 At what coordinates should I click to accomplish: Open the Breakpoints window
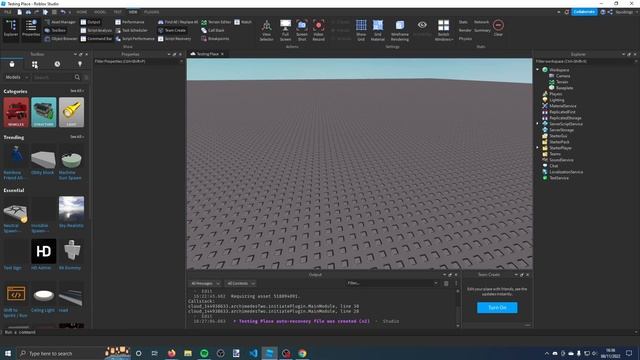[215, 39]
